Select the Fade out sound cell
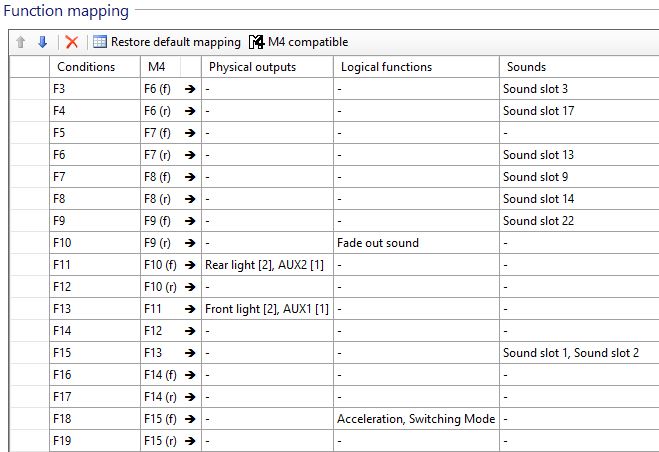This screenshot has height=452, width=659. [378, 243]
